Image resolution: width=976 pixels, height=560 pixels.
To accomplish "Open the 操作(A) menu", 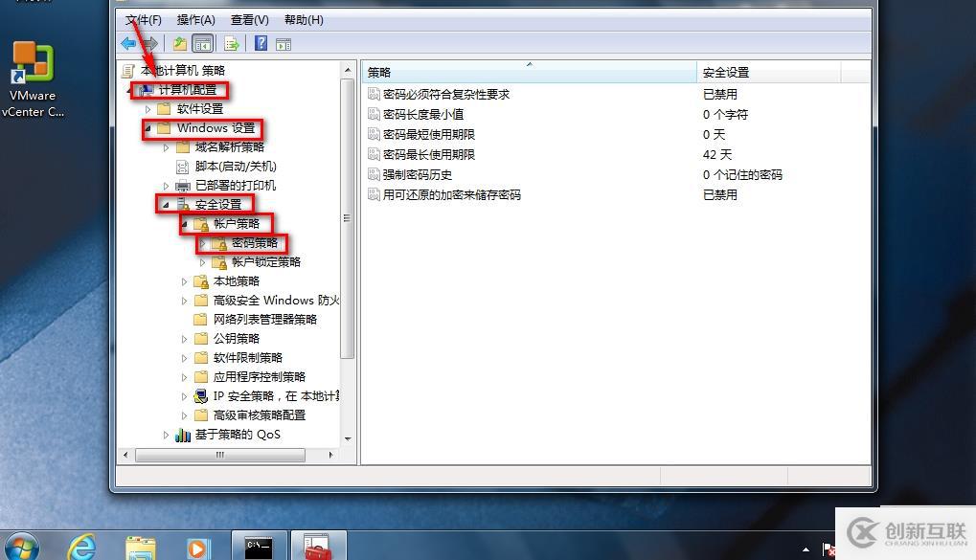I will pos(196,20).
